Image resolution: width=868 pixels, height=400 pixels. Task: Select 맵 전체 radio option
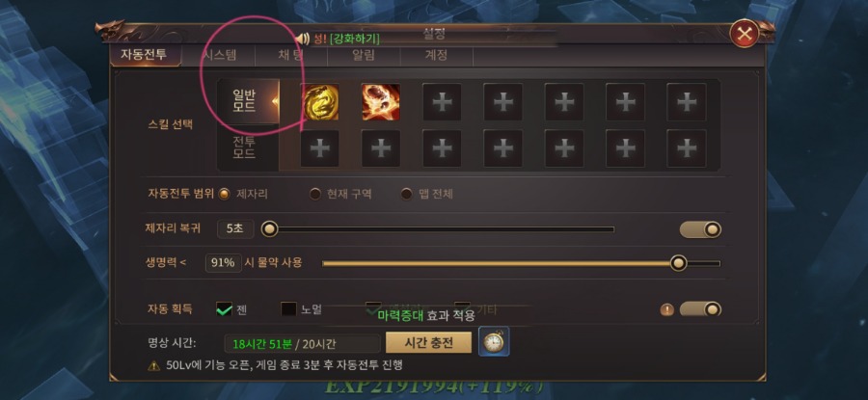coord(406,194)
